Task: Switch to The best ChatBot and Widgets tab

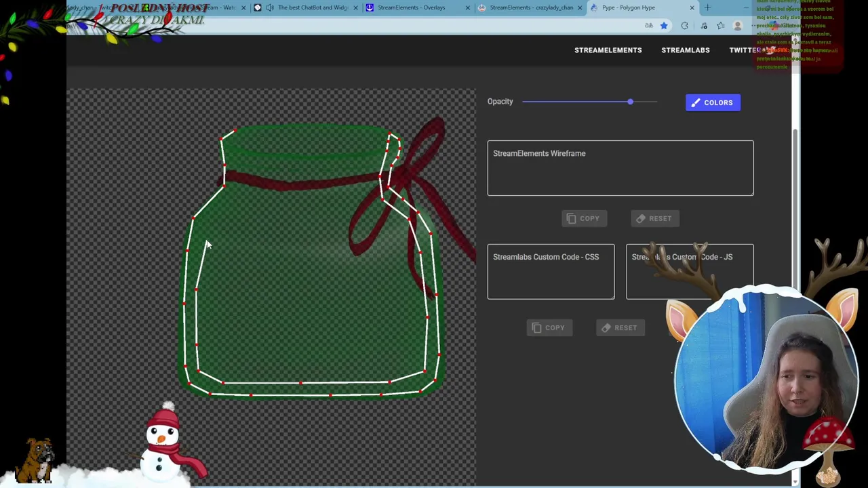Action: 305,7
